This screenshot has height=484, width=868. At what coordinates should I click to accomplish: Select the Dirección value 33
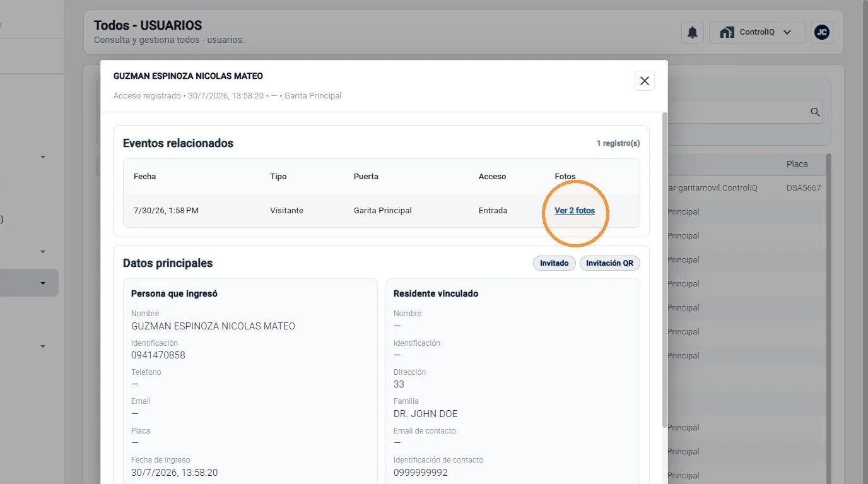[399, 384]
